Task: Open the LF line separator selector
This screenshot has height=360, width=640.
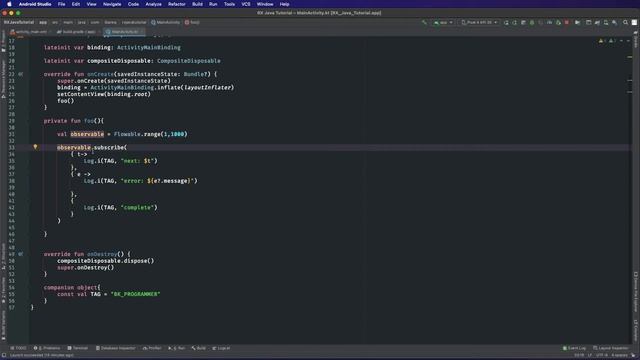Action: coord(590,355)
